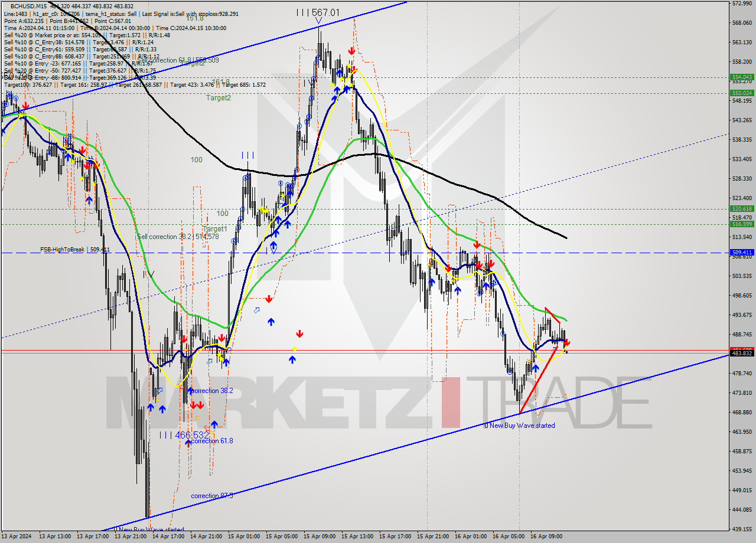756x543 pixels.
Task: Click the 'correction 38.2' blue label
Action: coord(211,391)
